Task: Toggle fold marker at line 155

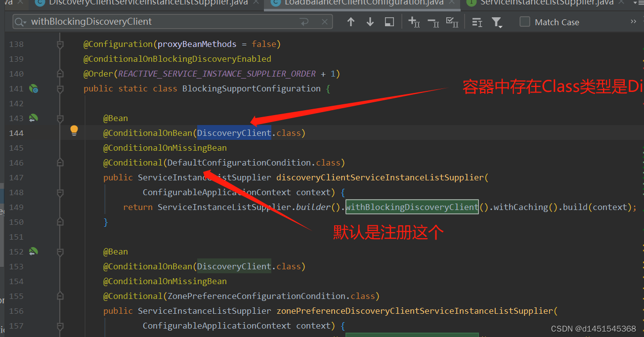Action: (x=60, y=296)
